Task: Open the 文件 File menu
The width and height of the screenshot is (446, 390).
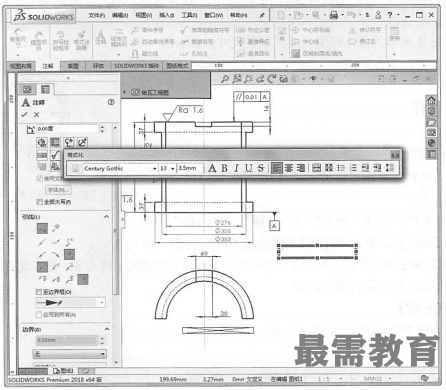Action: 97,15
